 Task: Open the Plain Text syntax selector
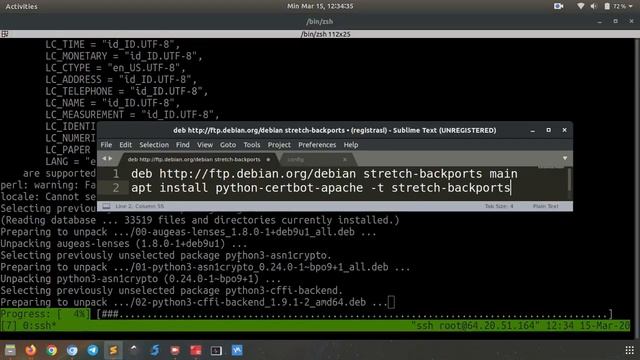pos(545,206)
